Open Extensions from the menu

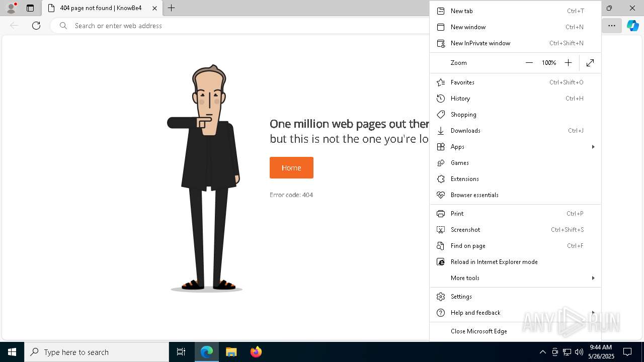pos(515,179)
